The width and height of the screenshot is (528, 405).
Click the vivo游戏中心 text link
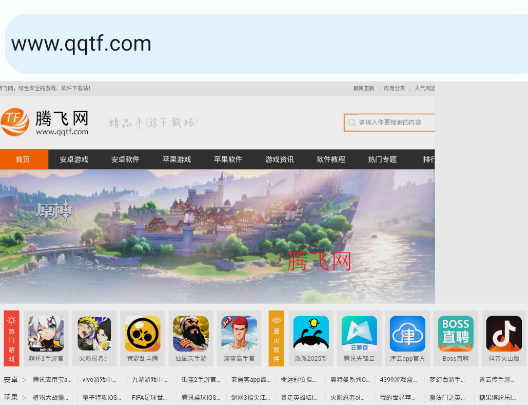point(99,380)
